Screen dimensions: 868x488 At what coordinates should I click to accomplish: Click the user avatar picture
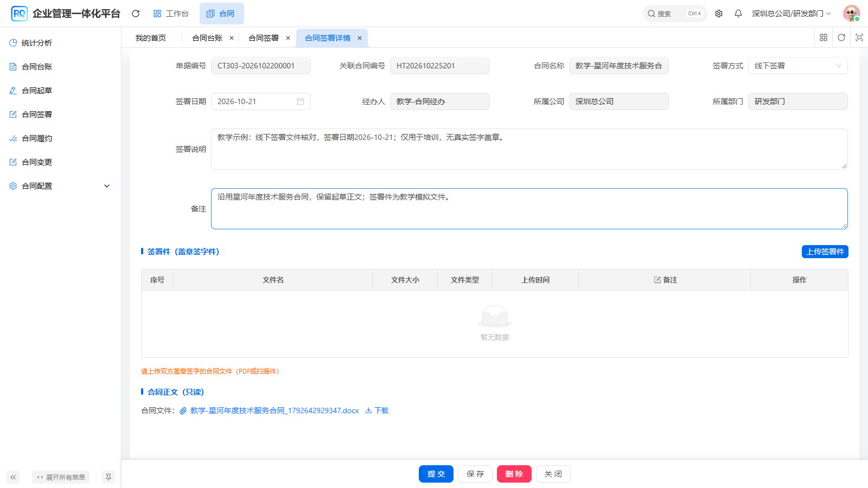coord(852,14)
